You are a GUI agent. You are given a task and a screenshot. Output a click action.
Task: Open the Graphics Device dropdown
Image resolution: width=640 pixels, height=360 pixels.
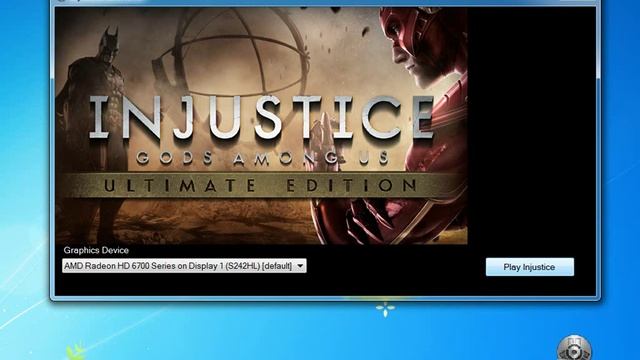[184, 266]
